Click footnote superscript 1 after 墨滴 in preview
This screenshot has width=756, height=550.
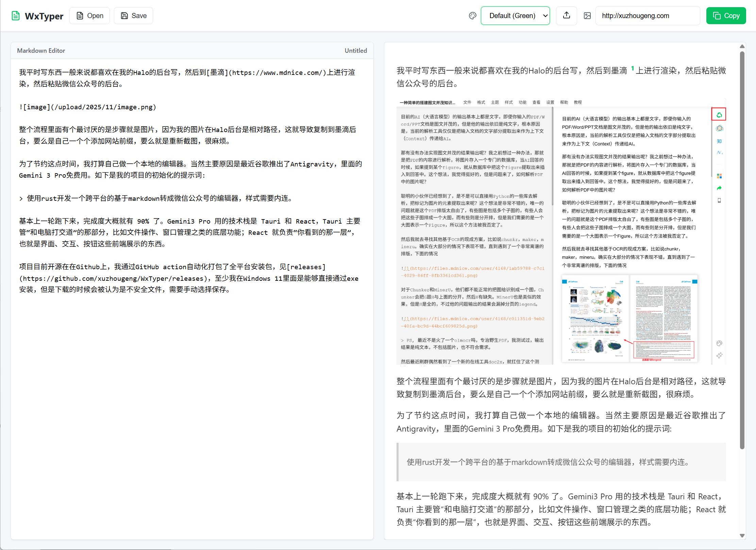(633, 68)
